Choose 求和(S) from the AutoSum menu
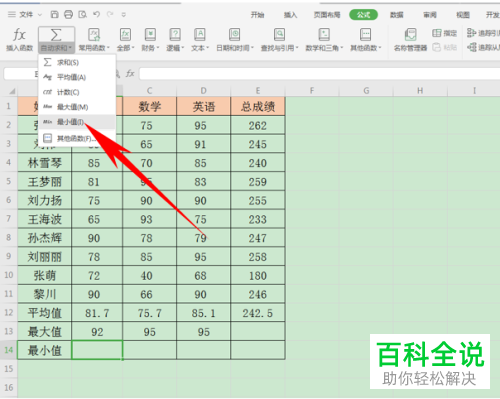Image resolution: width=500 pixels, height=399 pixels. tap(77, 62)
